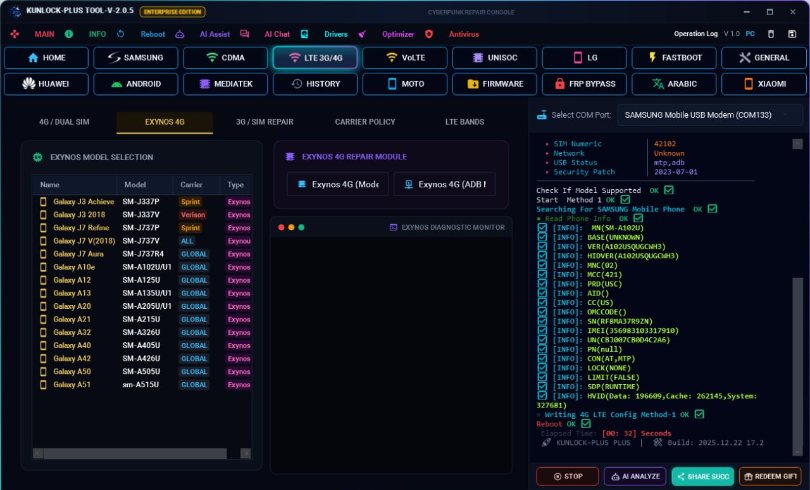Click the STOP button
Screen dimensions: 810x490
pos(568,477)
